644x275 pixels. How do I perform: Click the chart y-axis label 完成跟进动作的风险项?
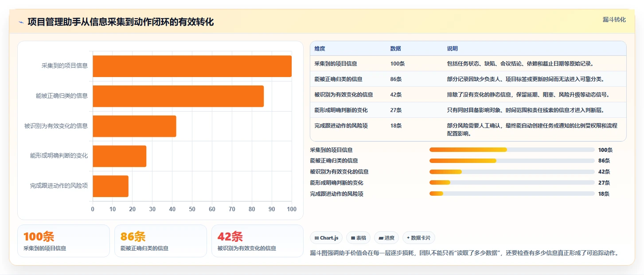[59, 186]
